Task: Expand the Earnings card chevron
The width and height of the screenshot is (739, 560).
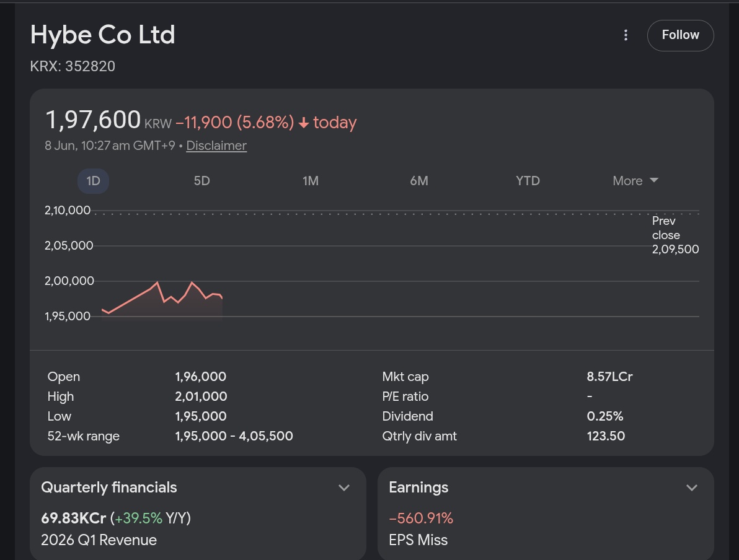Action: point(691,488)
